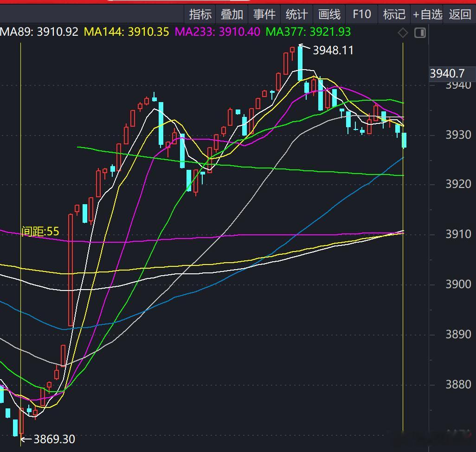Viewport: 476px width, 452px height.
Task: Click the 3940.7 current price tag
Action: point(451,73)
